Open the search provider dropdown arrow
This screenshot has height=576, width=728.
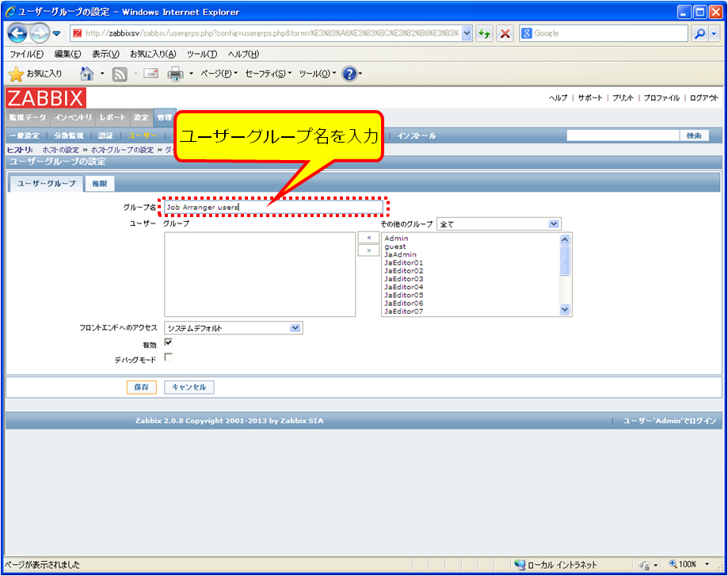(x=714, y=33)
